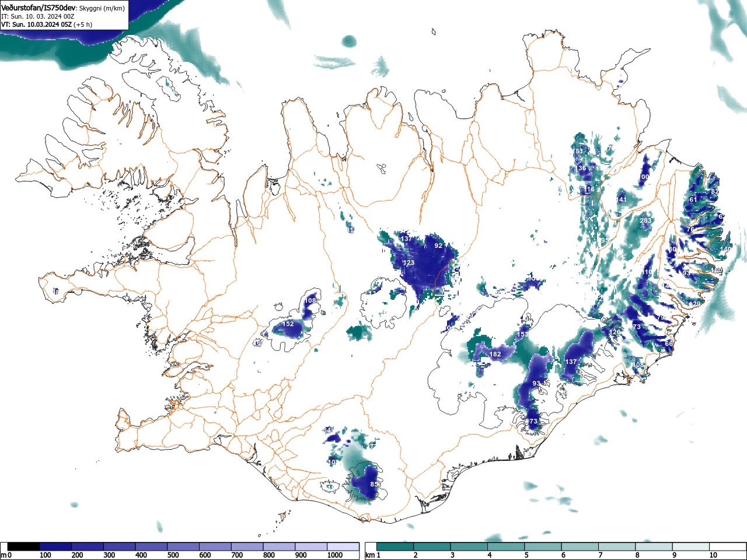This screenshot has width=747, height=560.
Task: Click the visibility value '92' on the map
Action: (438, 246)
